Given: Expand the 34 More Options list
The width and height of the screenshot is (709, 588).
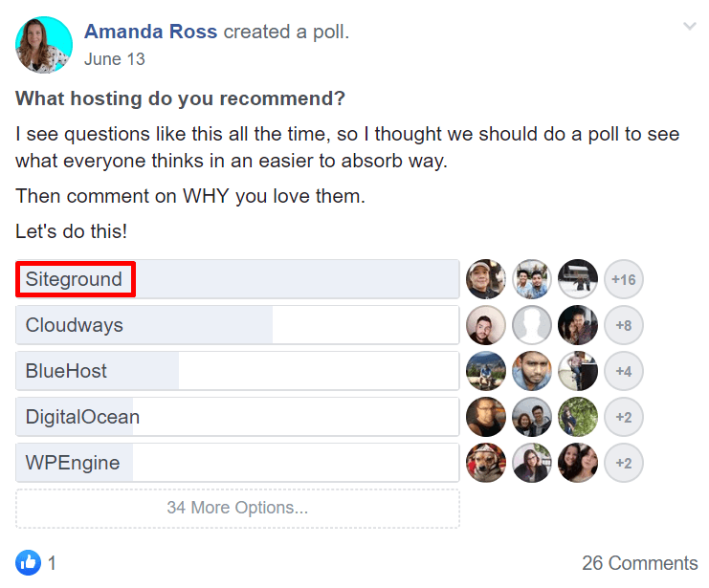Looking at the screenshot, I should [237, 508].
